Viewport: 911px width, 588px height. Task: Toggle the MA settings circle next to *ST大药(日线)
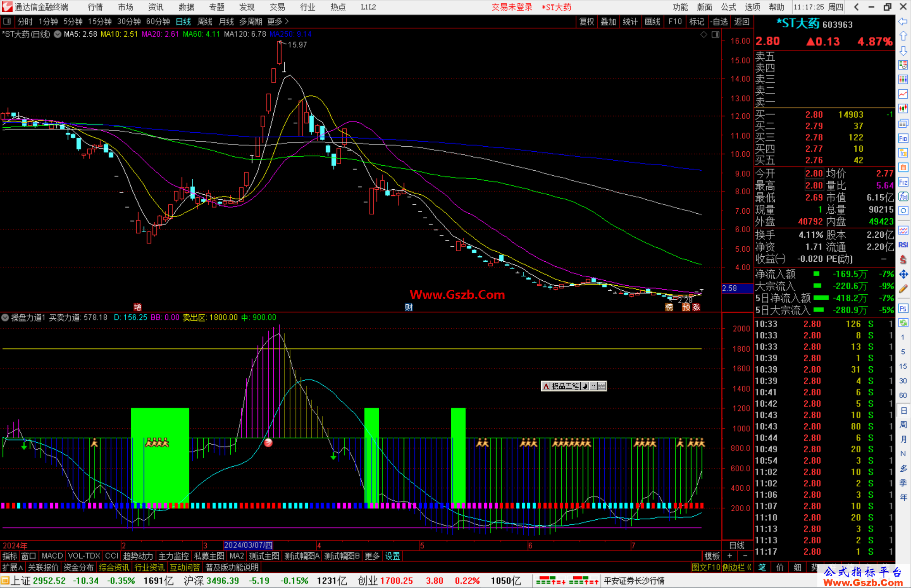(57, 34)
